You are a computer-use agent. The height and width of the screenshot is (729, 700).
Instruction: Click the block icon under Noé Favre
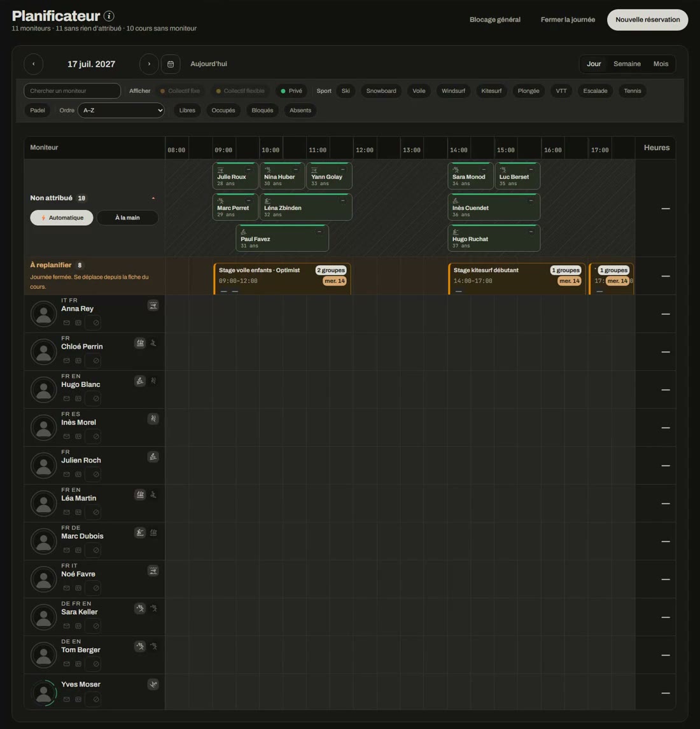click(96, 588)
